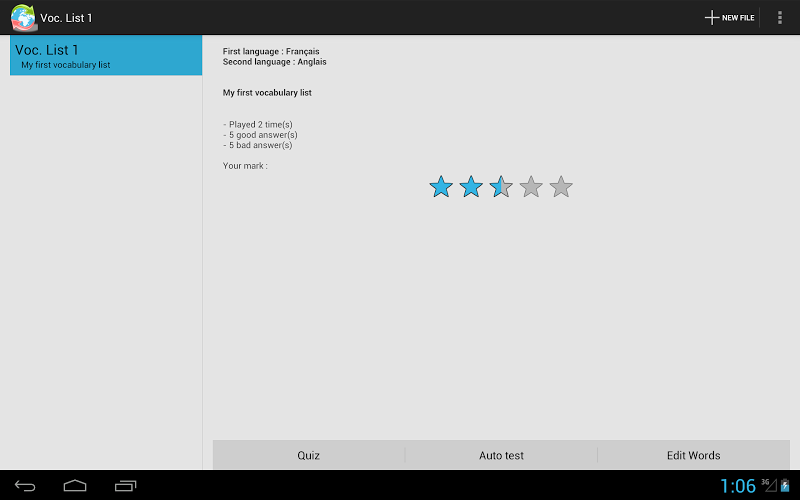
Task: Click 'Played 2 time(s)' line
Action: coord(258,124)
